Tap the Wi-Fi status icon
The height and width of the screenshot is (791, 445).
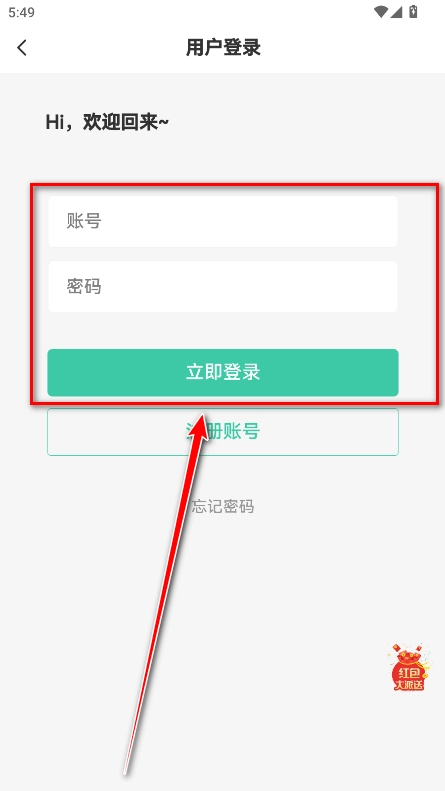(x=381, y=12)
